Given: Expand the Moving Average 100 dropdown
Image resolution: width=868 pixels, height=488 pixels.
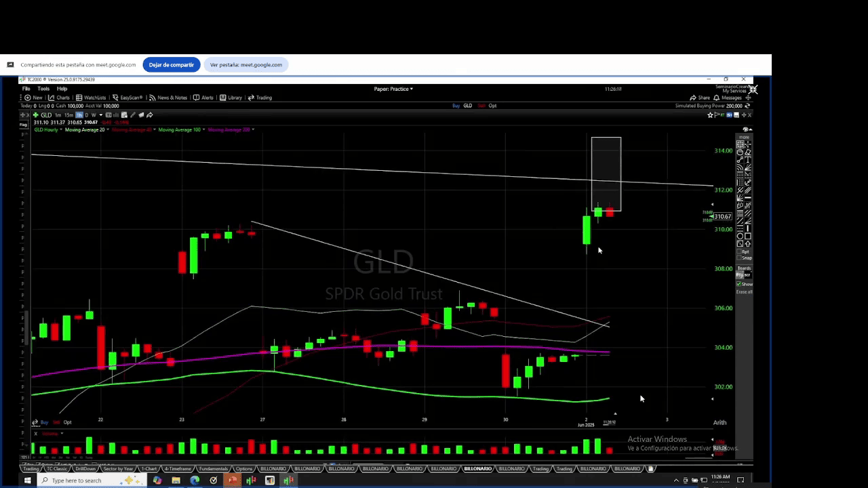Looking at the screenshot, I should [202, 129].
